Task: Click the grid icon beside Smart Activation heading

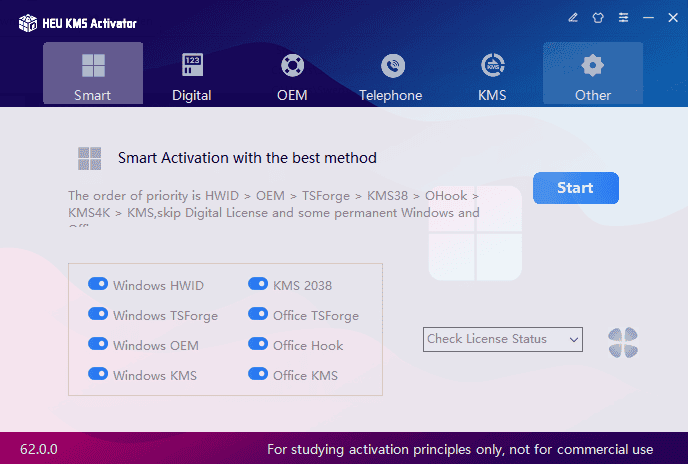Action: click(90, 158)
